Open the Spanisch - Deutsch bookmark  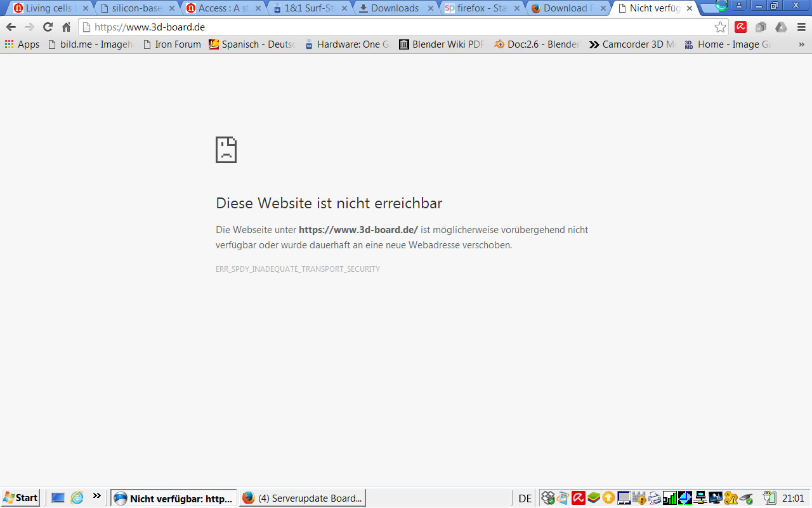(252, 44)
